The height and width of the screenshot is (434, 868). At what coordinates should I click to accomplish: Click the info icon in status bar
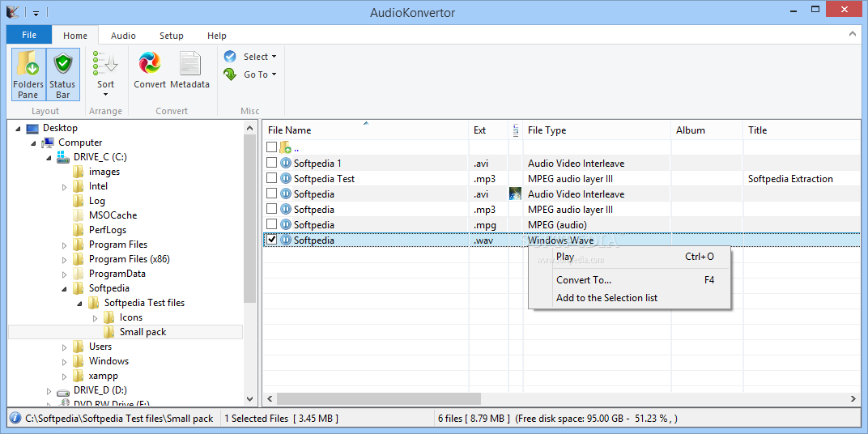pos(15,418)
